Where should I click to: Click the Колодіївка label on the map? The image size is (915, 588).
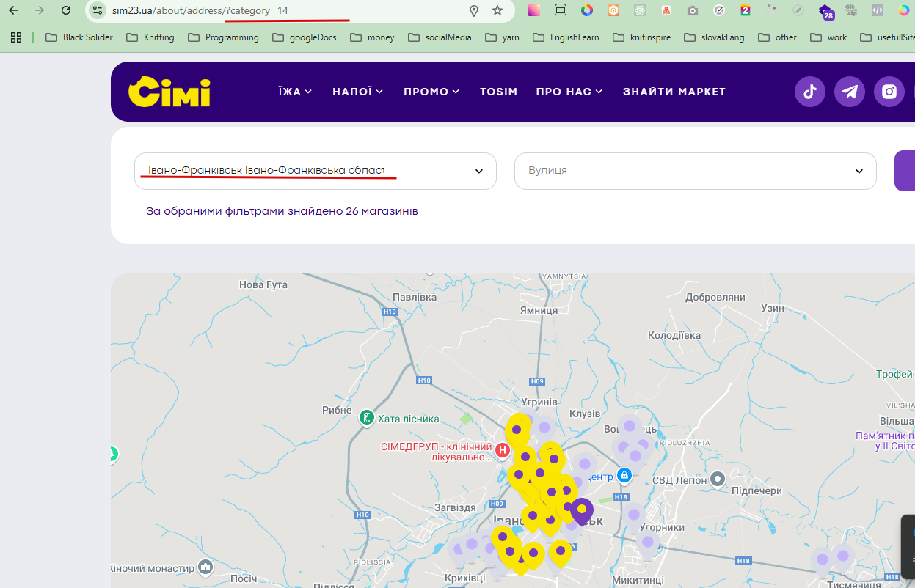point(674,336)
